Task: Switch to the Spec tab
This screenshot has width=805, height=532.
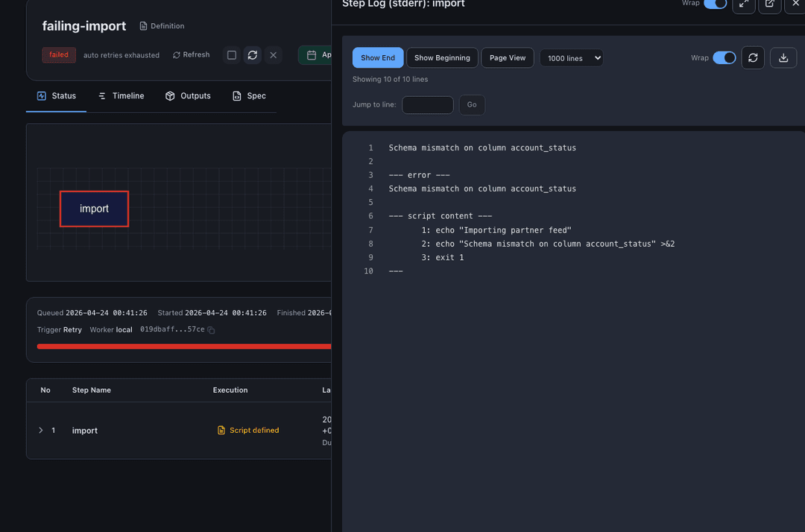Action: click(x=249, y=96)
